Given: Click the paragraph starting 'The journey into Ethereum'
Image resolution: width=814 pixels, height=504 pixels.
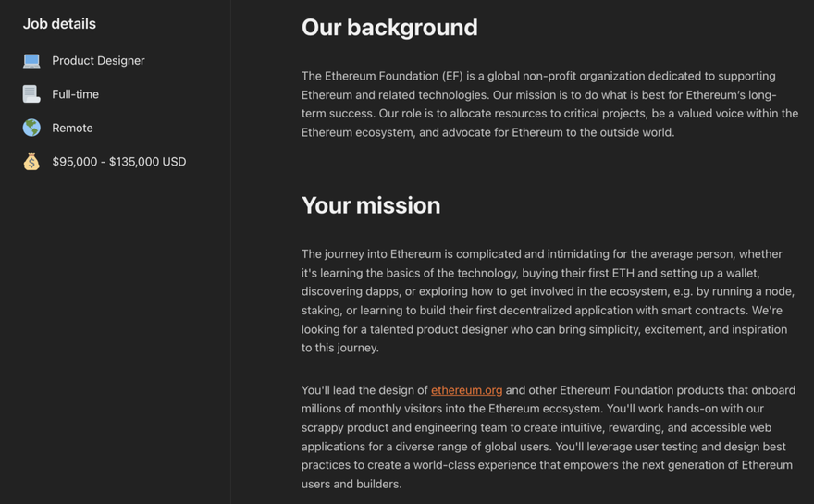Looking at the screenshot, I should pos(548,301).
